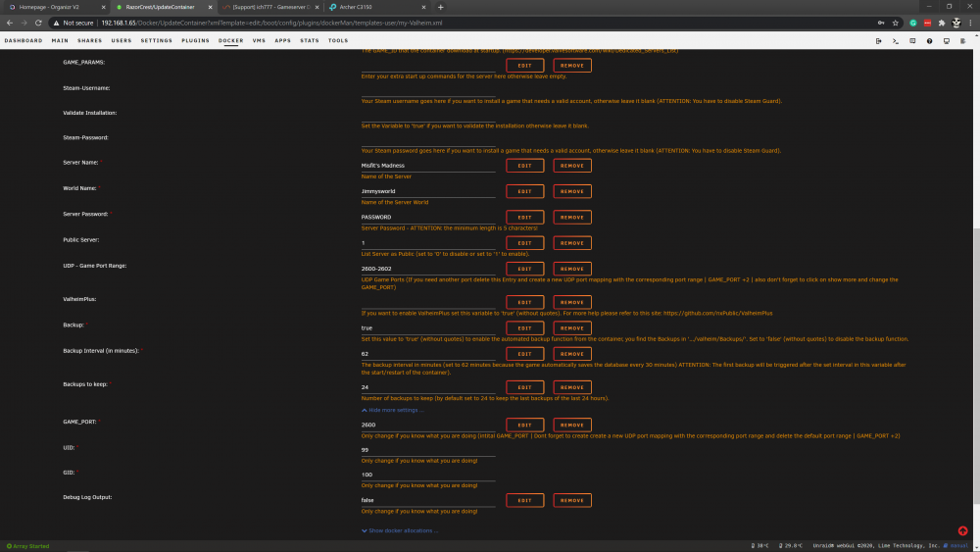Edit the Server Name entry
Image resolution: width=980 pixels, height=552 pixels.
[525, 166]
